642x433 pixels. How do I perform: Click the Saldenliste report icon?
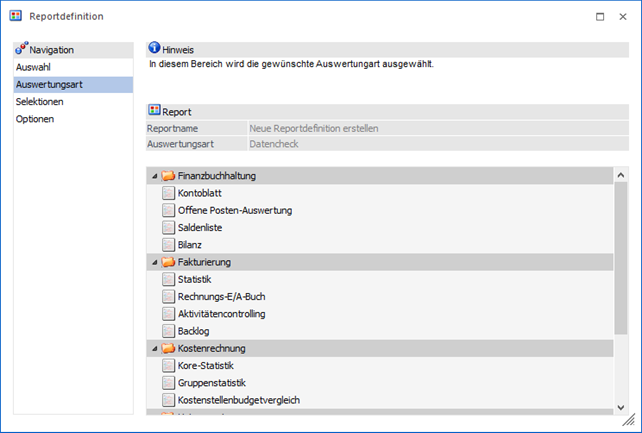pyautogui.click(x=168, y=227)
